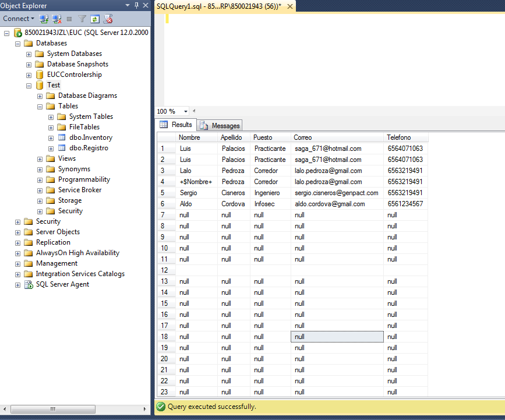Click the +$Nombre+ cell

(196, 182)
